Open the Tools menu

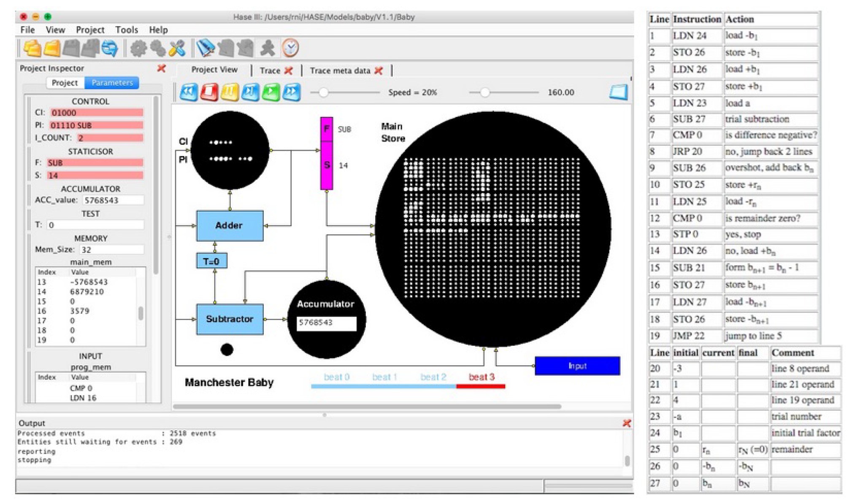coord(127,30)
